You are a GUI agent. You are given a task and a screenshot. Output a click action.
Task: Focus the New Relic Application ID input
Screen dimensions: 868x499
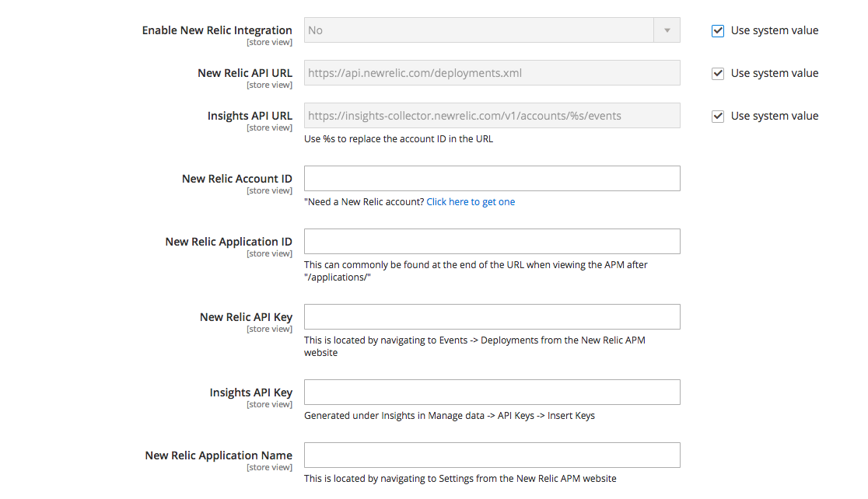[492, 241]
